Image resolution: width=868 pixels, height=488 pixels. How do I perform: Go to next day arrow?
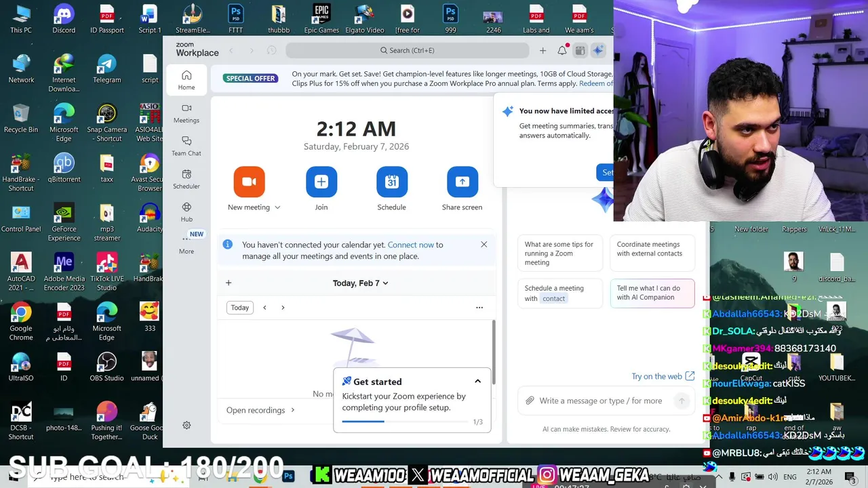click(x=283, y=308)
